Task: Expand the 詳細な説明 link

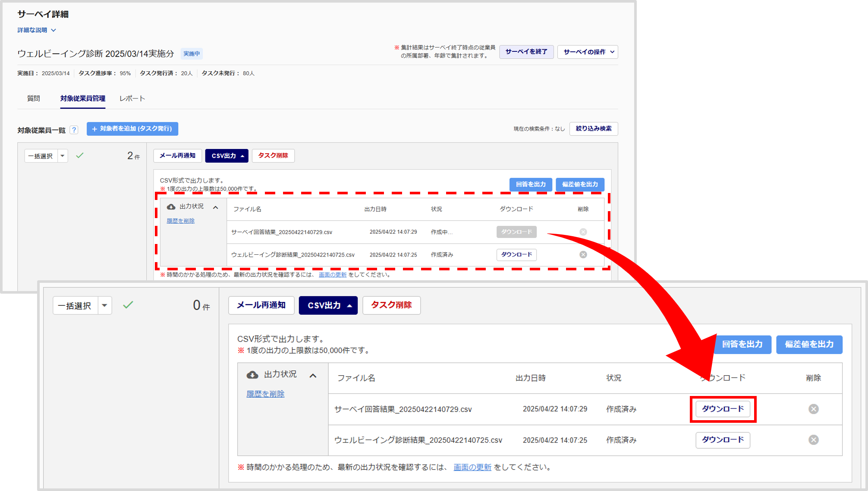Action: (x=37, y=30)
